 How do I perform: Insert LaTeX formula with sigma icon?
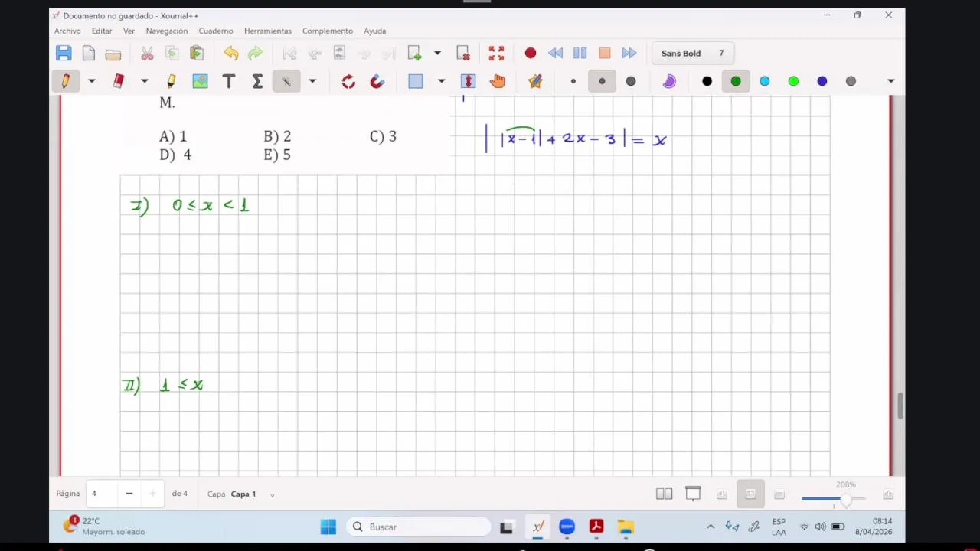point(257,81)
